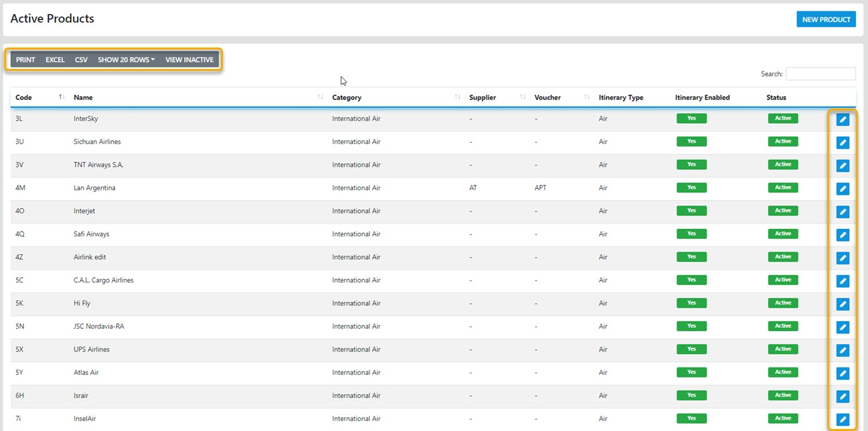868x431 pixels.
Task: Edit the Israir product entry
Action: (x=843, y=396)
